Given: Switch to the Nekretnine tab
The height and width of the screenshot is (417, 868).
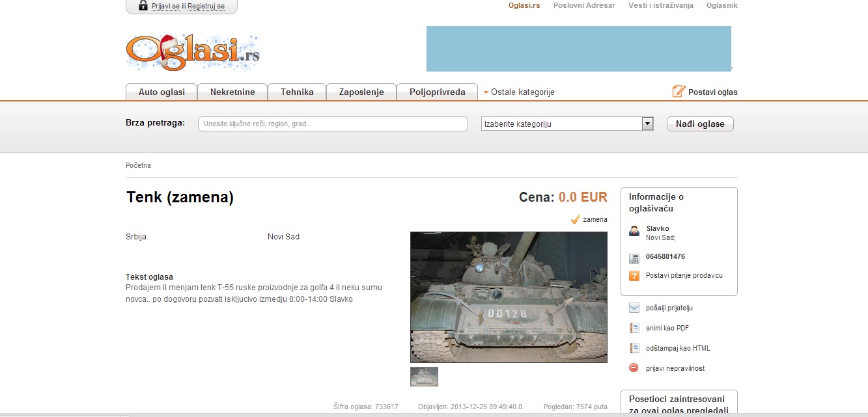Looking at the screenshot, I should pyautogui.click(x=232, y=92).
